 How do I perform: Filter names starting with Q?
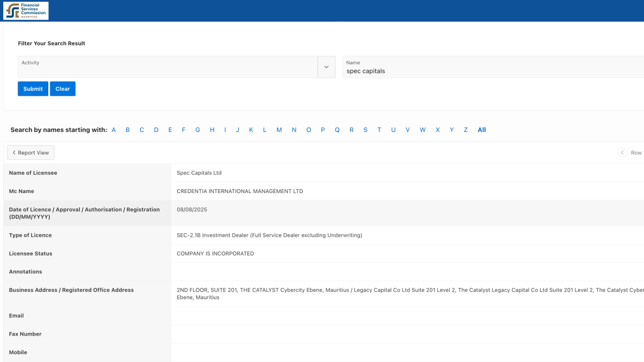point(337,130)
